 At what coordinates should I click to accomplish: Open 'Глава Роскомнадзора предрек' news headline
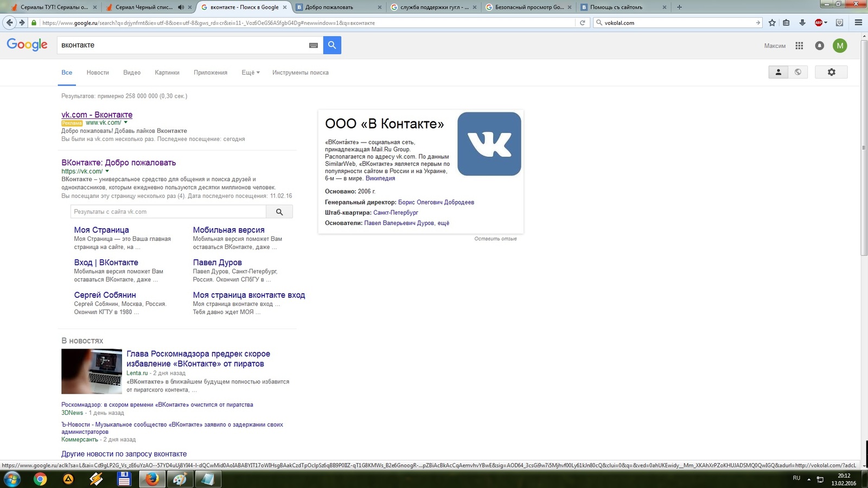click(x=199, y=358)
